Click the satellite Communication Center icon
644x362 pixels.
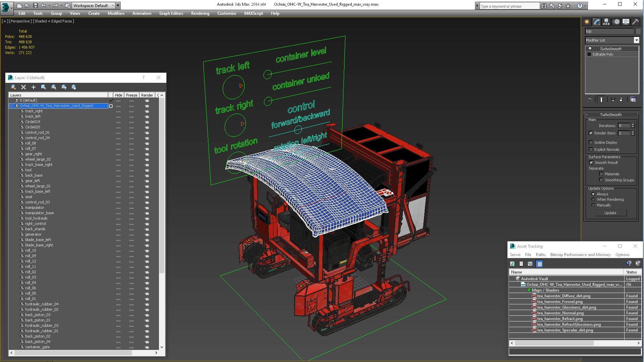[560, 6]
